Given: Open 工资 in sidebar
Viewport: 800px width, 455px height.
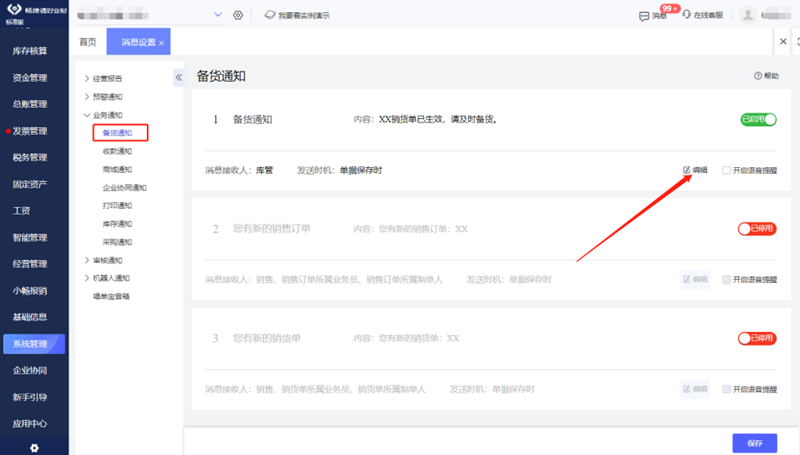Looking at the screenshot, I should [21, 211].
